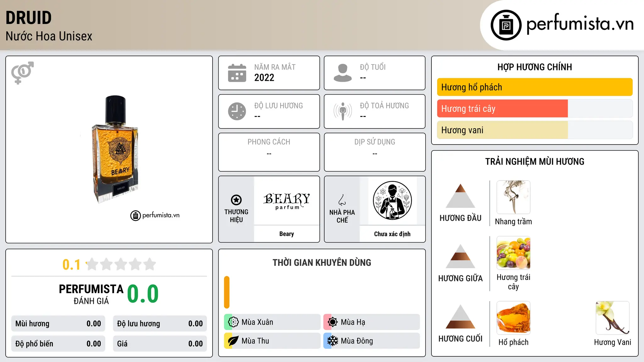The image size is (644, 362).
Task: Click the Chưa xác định perfumer label
Action: 392,234
